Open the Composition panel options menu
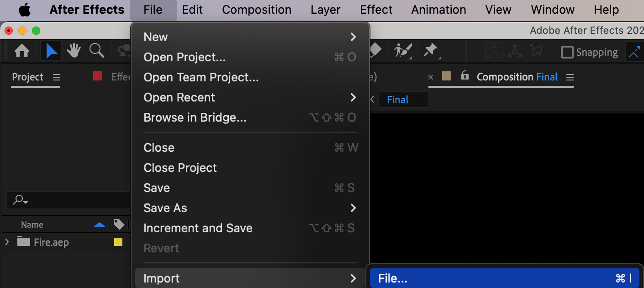The height and width of the screenshot is (288, 644). point(570,77)
